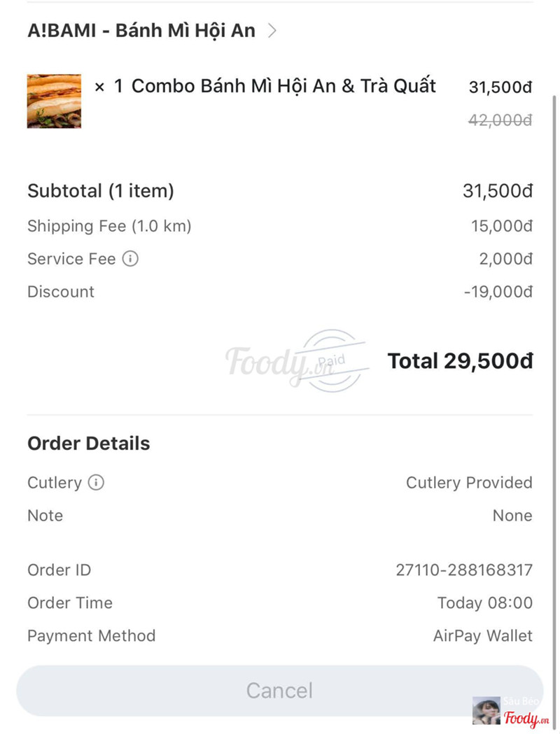This screenshot has height=734, width=560.
Task: Tap the Bánh Mì combo food thumbnail
Action: click(54, 101)
